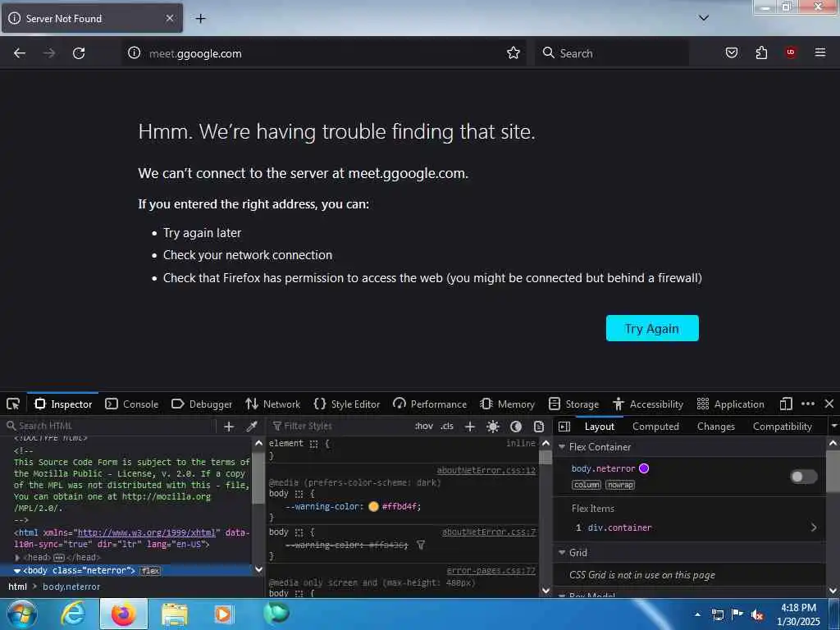
Task: Toggle dark color scheme simulation
Action: tap(516, 427)
